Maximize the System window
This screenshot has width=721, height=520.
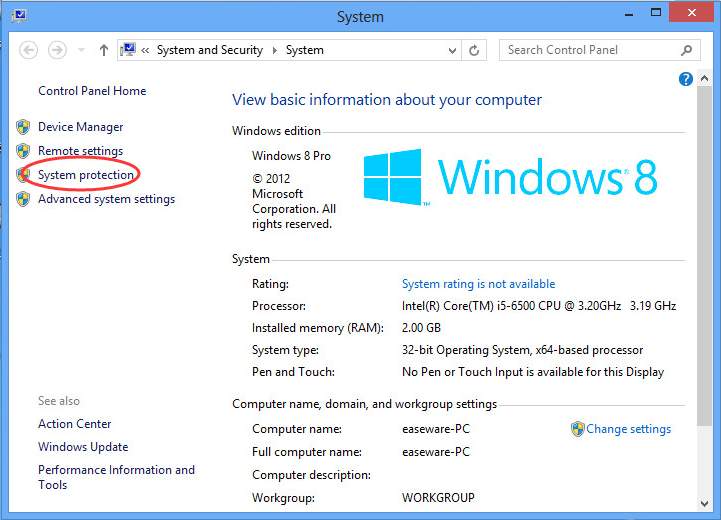pyautogui.click(x=656, y=13)
